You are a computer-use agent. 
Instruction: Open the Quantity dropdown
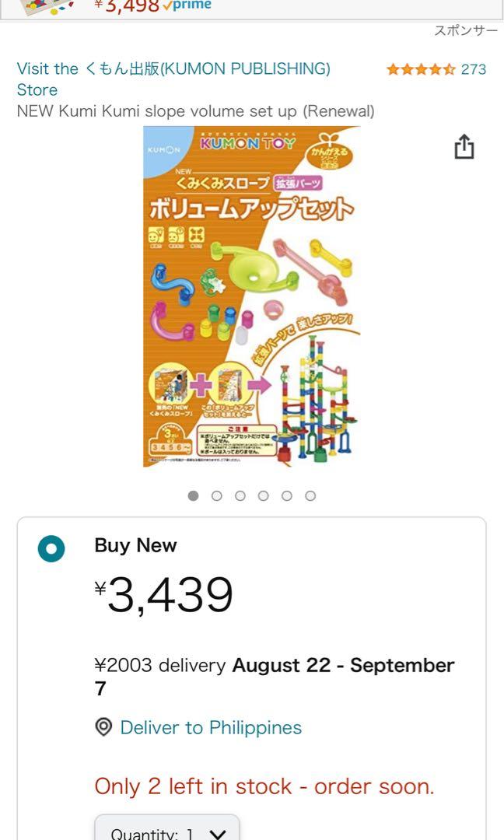click(165, 831)
